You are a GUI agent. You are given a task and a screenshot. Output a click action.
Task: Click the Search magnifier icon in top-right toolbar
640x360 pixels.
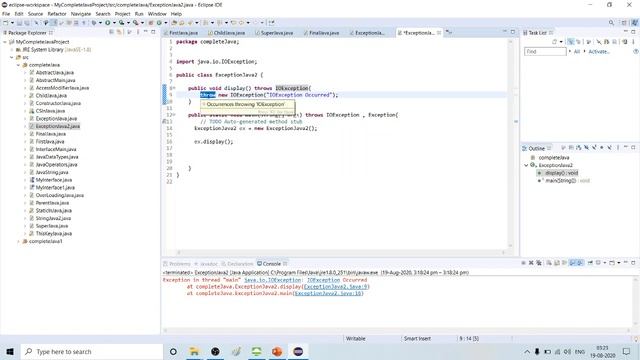coord(611,23)
